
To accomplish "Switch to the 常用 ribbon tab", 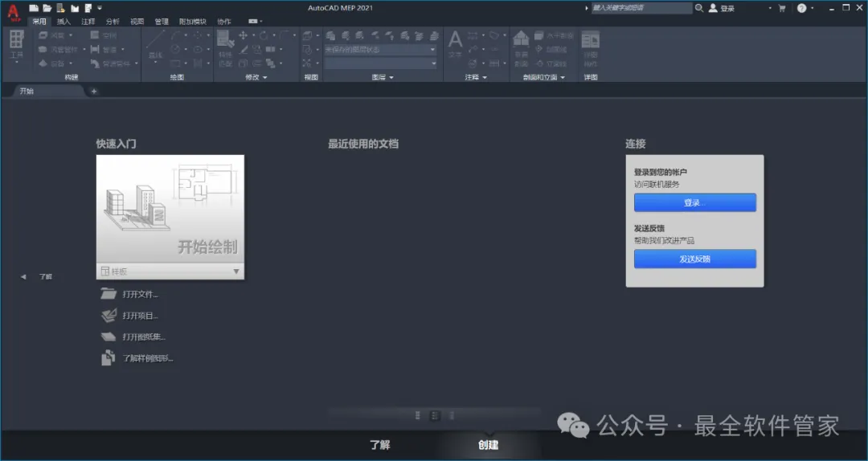I will (x=39, y=22).
